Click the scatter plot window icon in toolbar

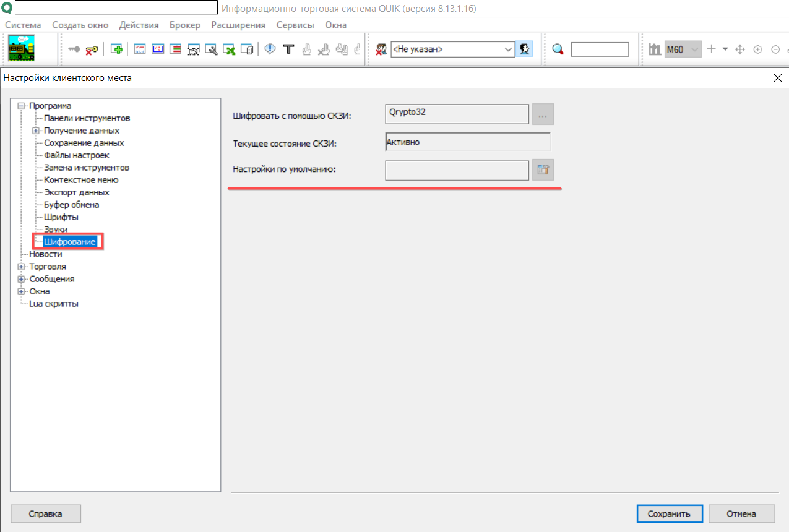point(157,49)
